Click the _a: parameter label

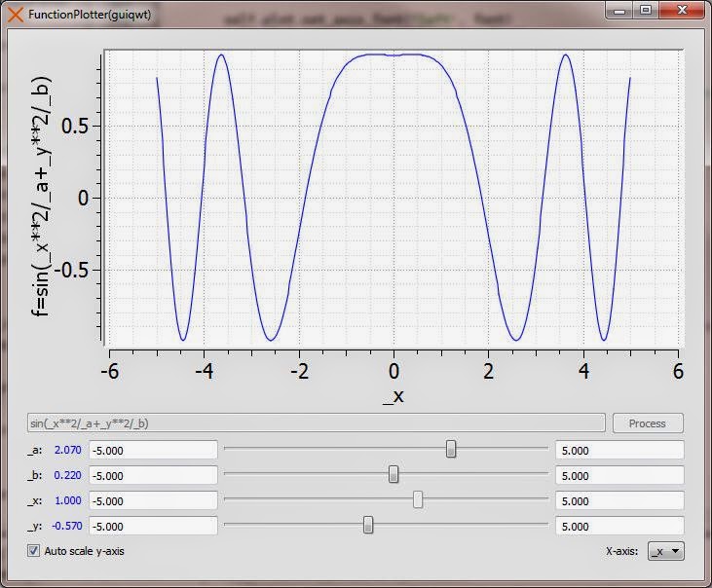click(x=34, y=450)
